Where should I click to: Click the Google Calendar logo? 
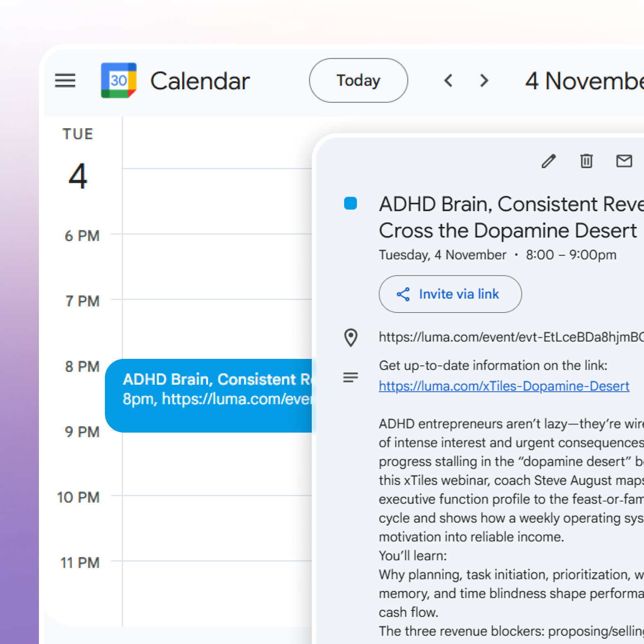pyautogui.click(x=118, y=80)
